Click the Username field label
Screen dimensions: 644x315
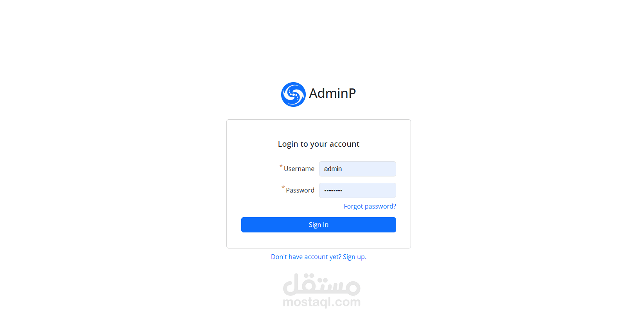(x=299, y=169)
